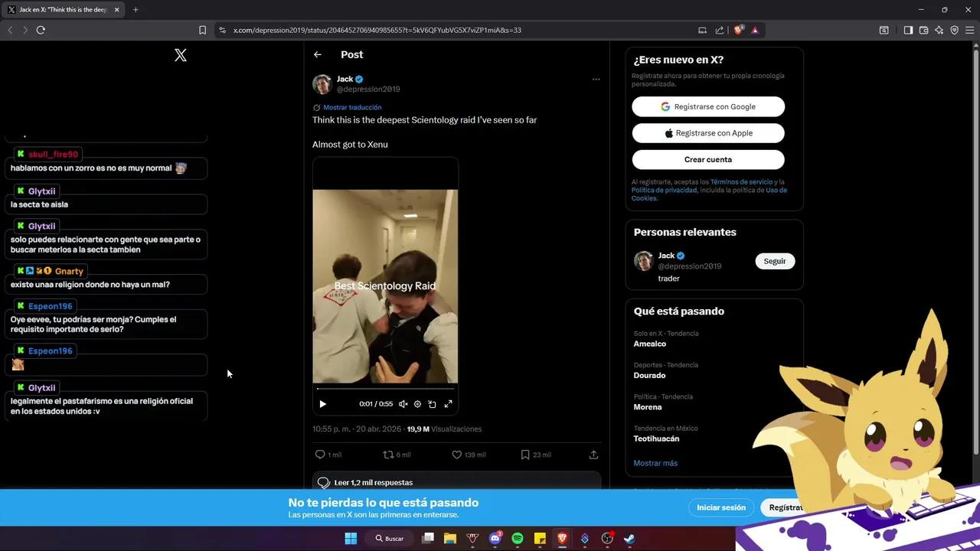Open a new browser tab
Viewport: 980px width, 551px height.
[x=136, y=10]
